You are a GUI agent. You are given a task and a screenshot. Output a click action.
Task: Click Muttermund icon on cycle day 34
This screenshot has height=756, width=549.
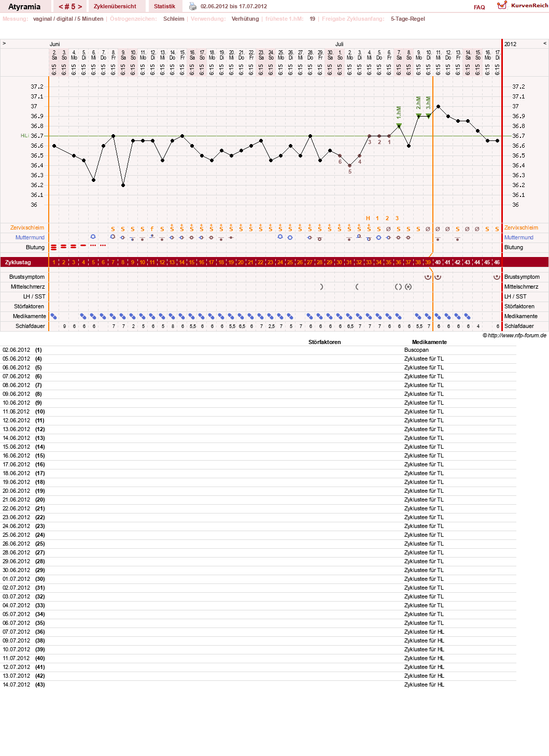(378, 237)
